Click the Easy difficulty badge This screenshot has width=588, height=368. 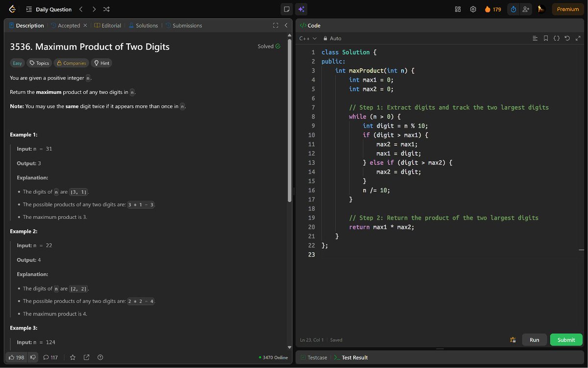pos(18,63)
